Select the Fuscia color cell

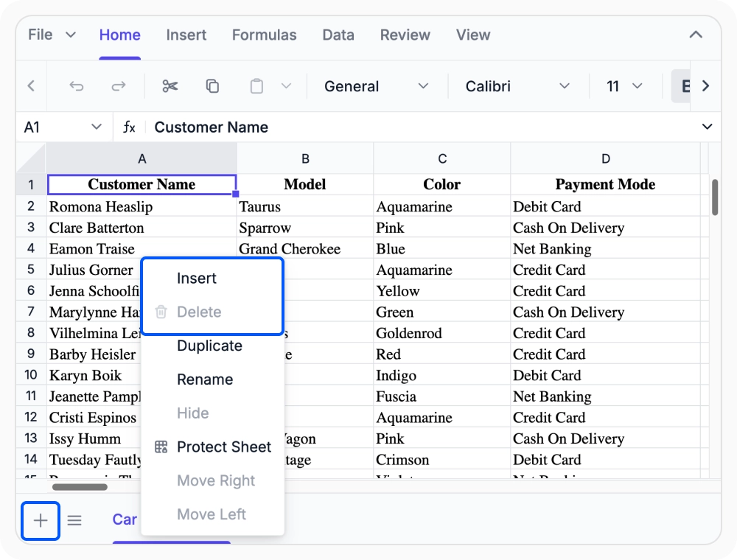[x=441, y=396]
